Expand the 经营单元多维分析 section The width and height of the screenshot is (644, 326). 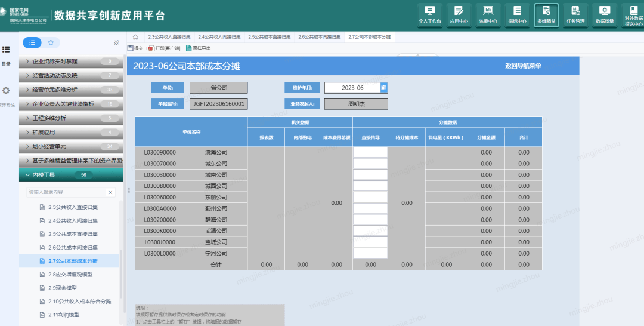(70, 90)
